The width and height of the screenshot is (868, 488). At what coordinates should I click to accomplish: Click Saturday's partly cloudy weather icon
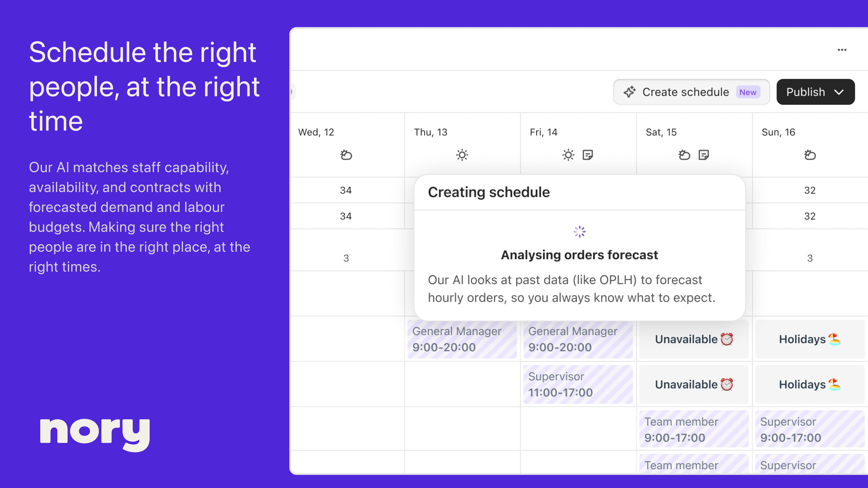[684, 155]
